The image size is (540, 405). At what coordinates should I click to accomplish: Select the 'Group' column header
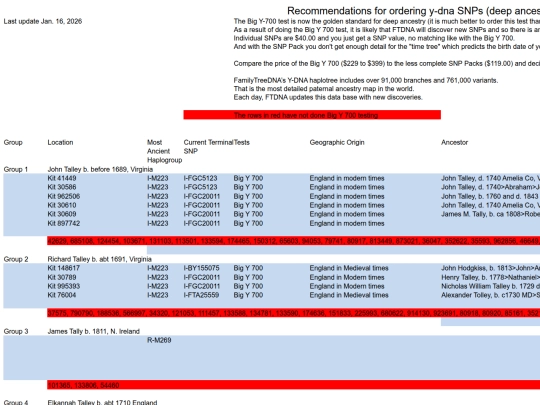(x=13, y=143)
